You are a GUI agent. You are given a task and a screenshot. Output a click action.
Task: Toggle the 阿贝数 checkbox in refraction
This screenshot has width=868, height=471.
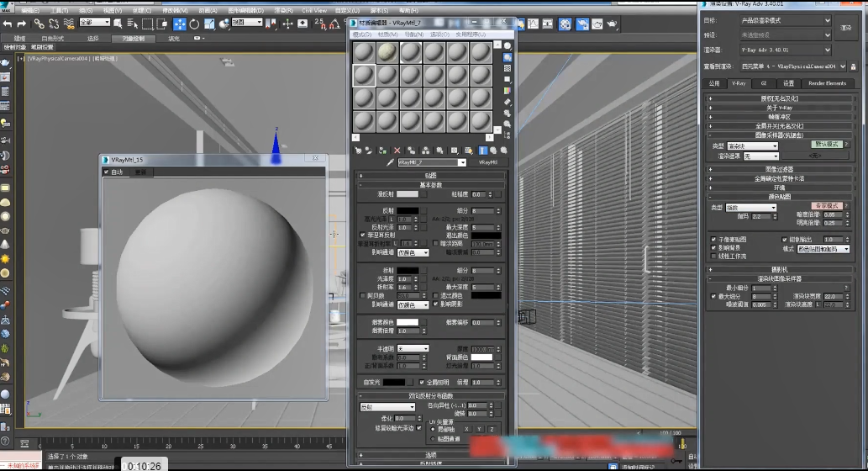click(363, 296)
